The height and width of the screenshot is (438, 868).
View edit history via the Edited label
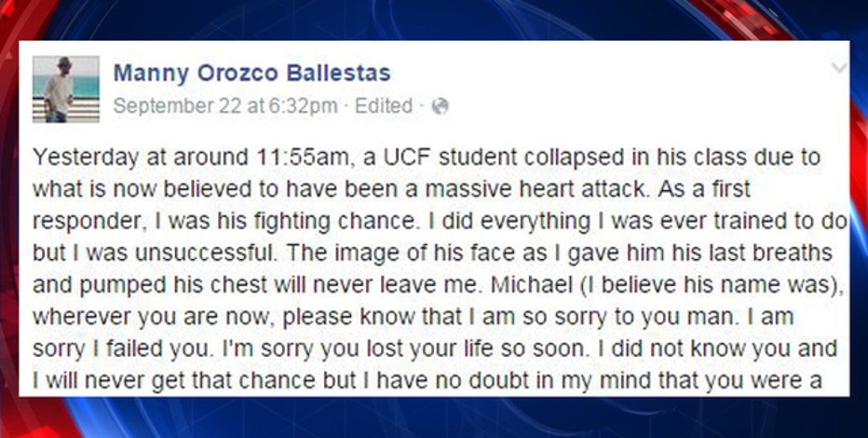[384, 105]
